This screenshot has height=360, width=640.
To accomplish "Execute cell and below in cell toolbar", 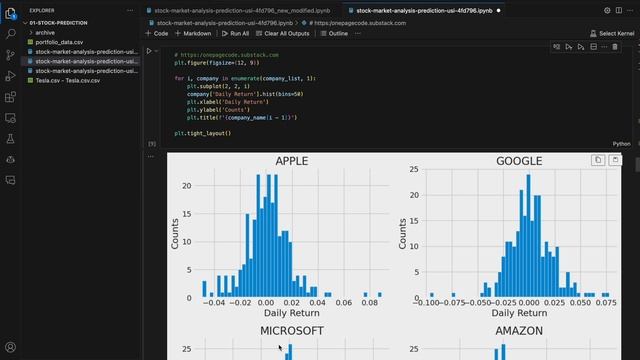I will pyautogui.click(x=581, y=47).
